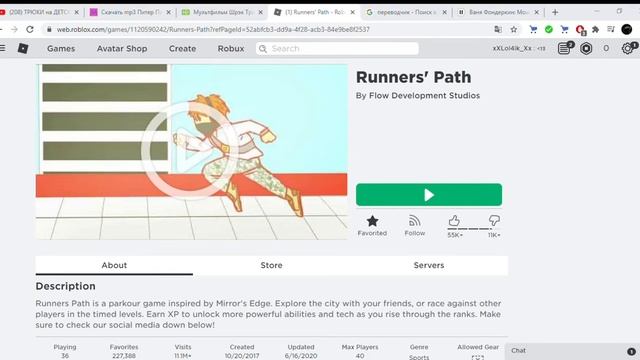Click the Favorites count 227,388
The image size is (640, 360).
pos(124,356)
